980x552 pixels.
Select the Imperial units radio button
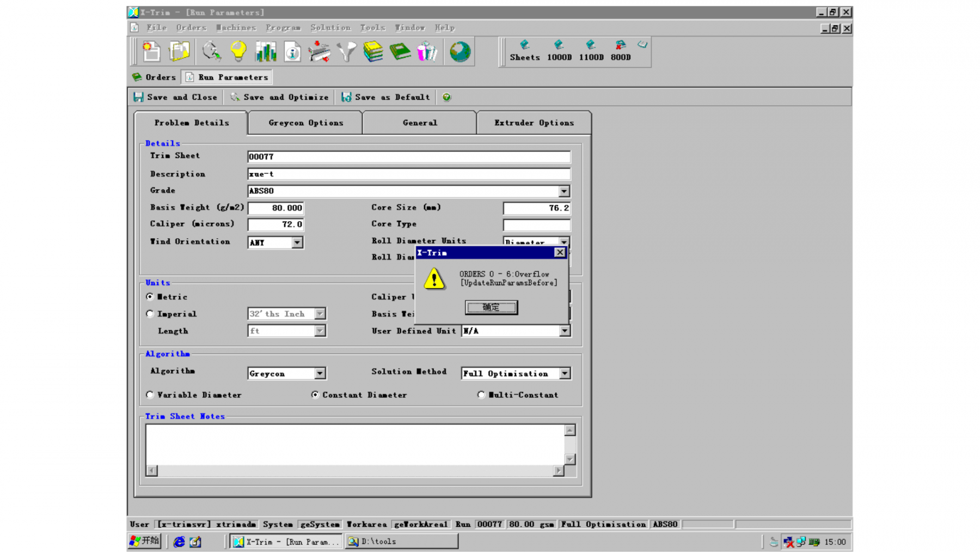click(150, 314)
